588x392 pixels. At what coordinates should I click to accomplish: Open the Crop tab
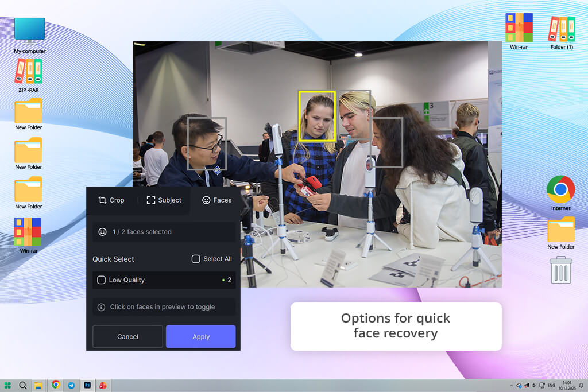pyautogui.click(x=111, y=200)
